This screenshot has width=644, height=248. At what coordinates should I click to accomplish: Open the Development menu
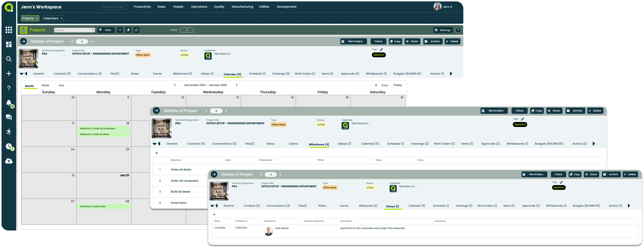(287, 7)
